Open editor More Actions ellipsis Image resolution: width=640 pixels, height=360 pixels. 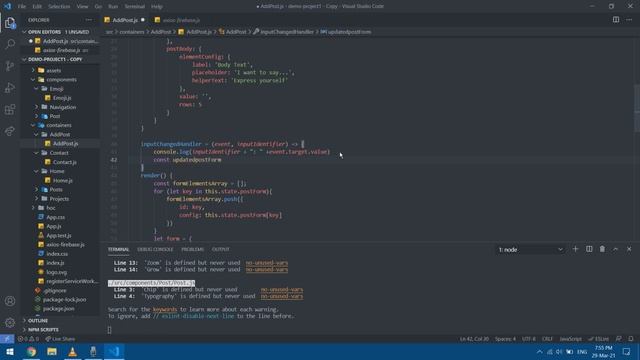(x=629, y=20)
